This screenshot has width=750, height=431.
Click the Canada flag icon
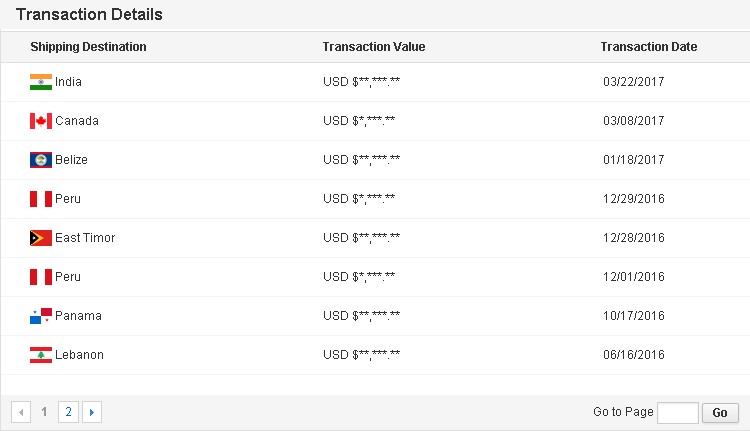pos(40,121)
